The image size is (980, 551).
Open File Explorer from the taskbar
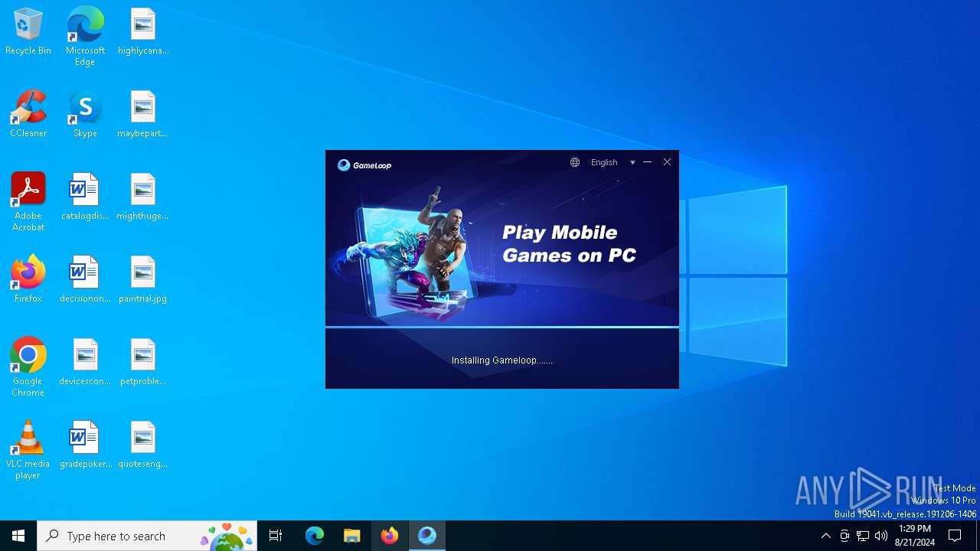[x=352, y=536]
